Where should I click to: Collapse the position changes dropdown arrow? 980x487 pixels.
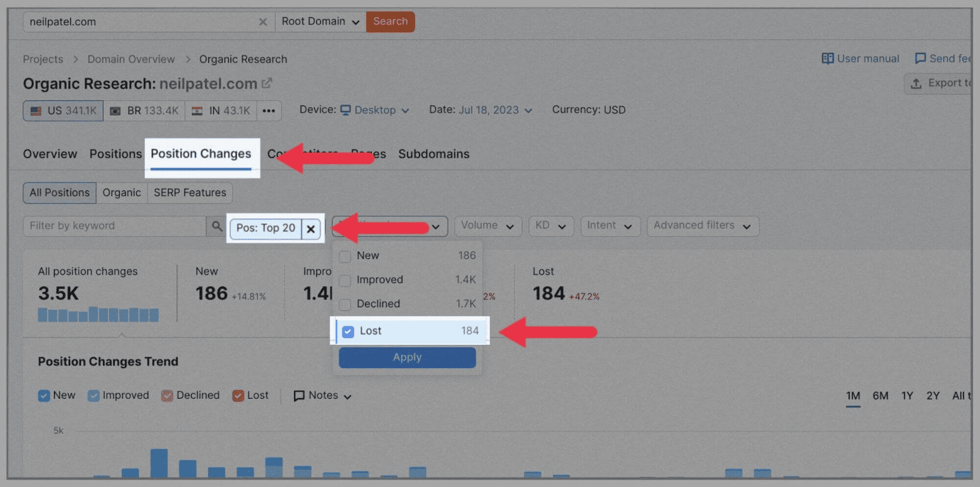pos(435,227)
